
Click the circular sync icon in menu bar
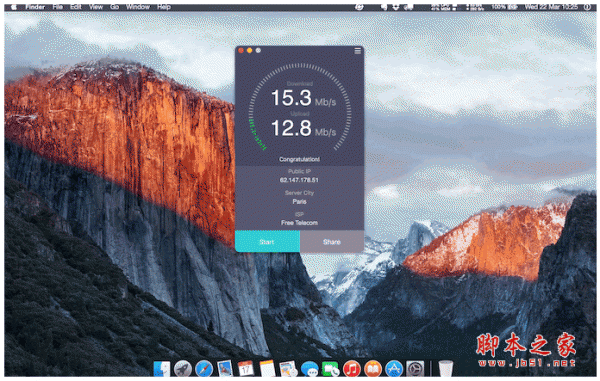coord(359,7)
